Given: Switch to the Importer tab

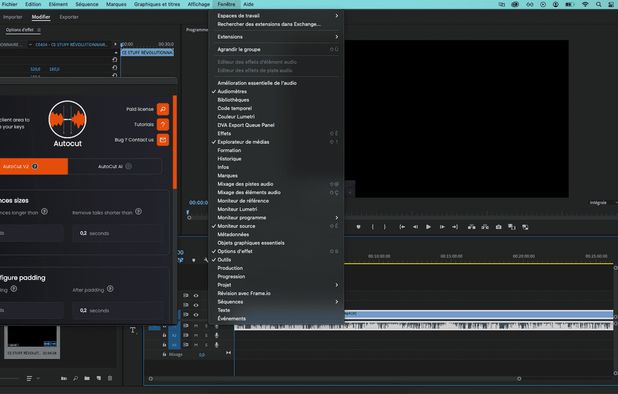Looking at the screenshot, I should (13, 17).
